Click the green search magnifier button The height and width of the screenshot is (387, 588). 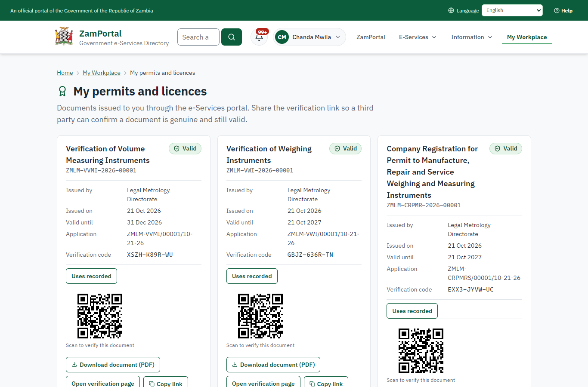[x=232, y=37]
